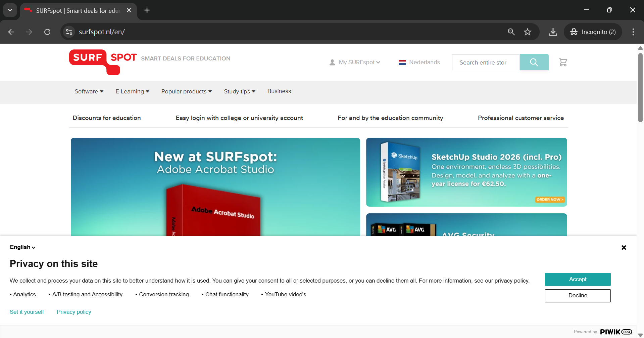Expand the Software menu
This screenshot has width=644, height=338.
tap(89, 91)
